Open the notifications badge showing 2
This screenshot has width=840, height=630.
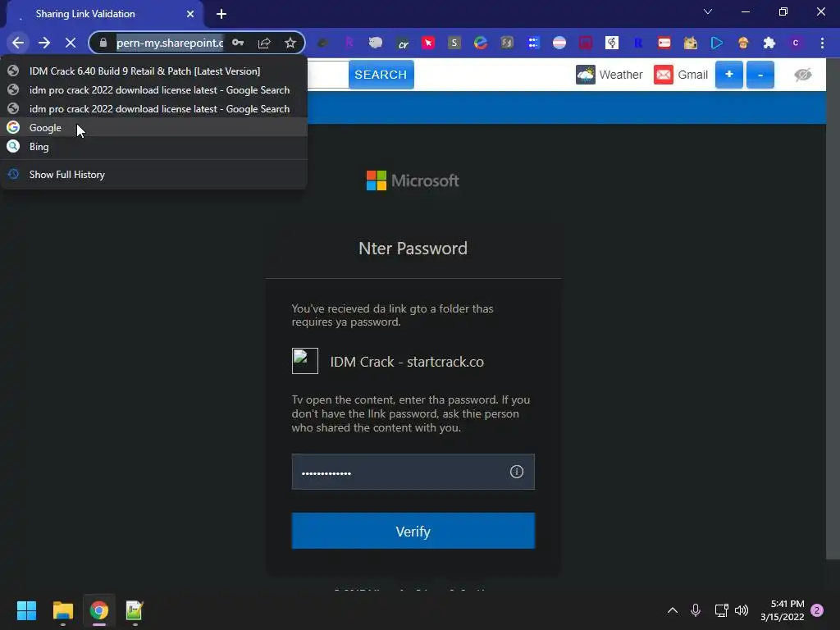(x=817, y=610)
